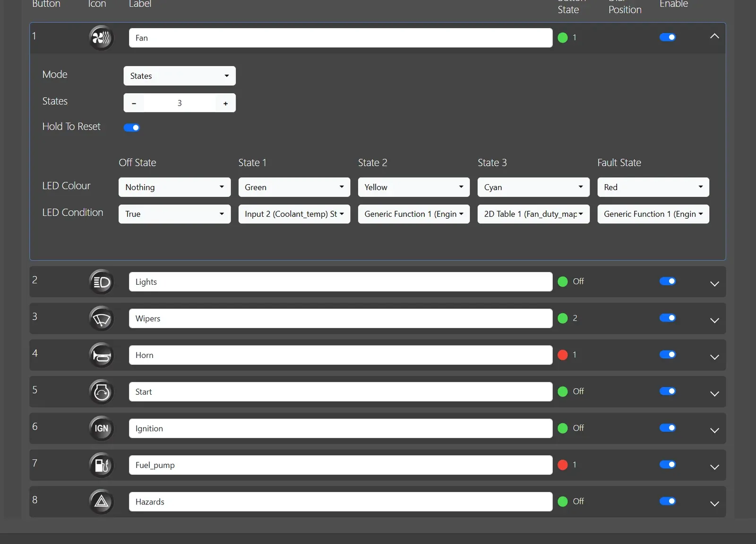The height and width of the screenshot is (544, 756).
Task: Open State 2 condition Generic Function dropdown
Action: [414, 214]
